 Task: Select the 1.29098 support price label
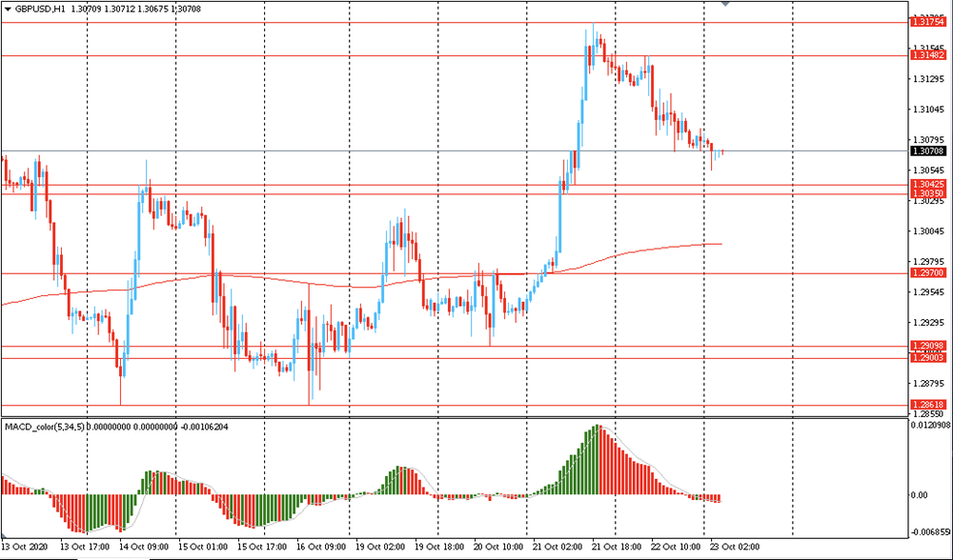coord(927,346)
